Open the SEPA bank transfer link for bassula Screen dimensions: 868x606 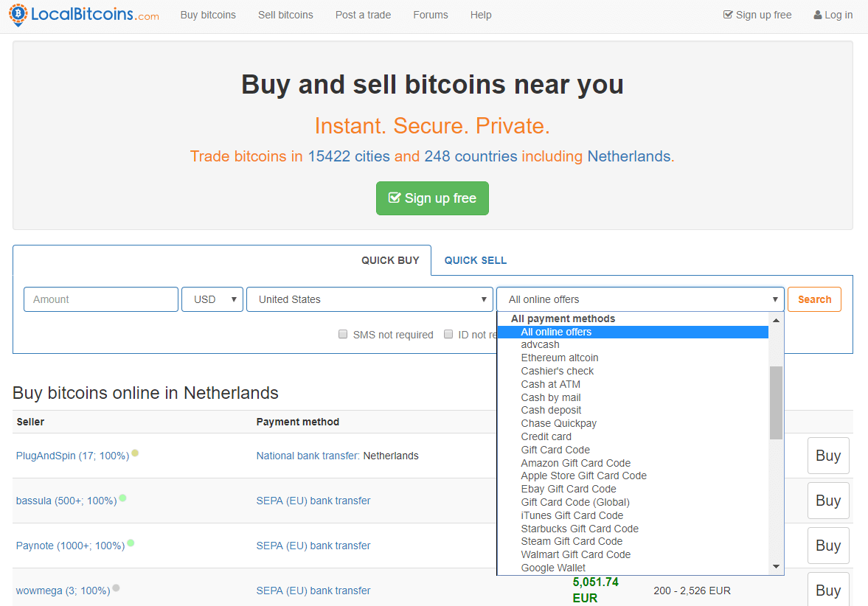313,501
